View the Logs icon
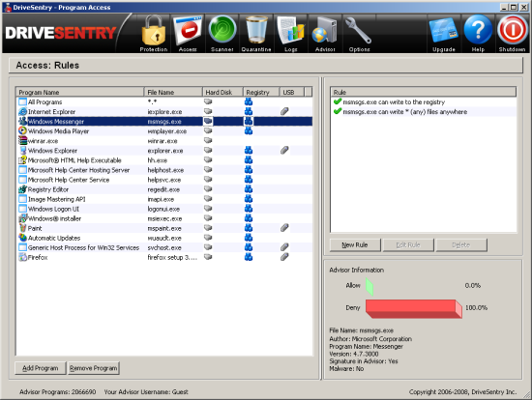532x400 pixels. 291,33
